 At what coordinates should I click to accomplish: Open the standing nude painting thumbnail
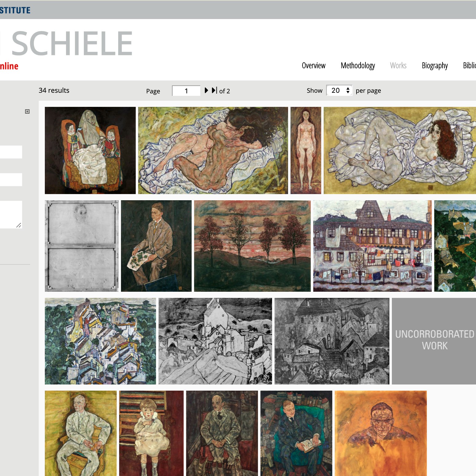tap(306, 150)
